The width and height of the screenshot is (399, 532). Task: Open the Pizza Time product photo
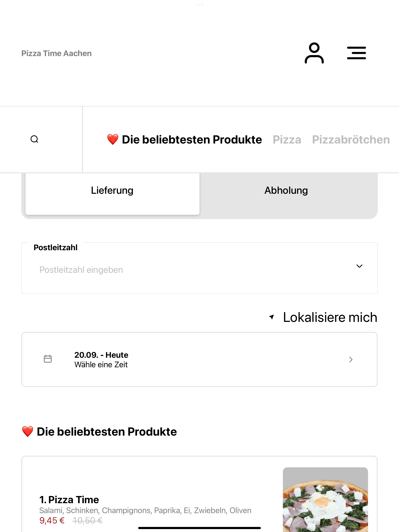point(325,500)
